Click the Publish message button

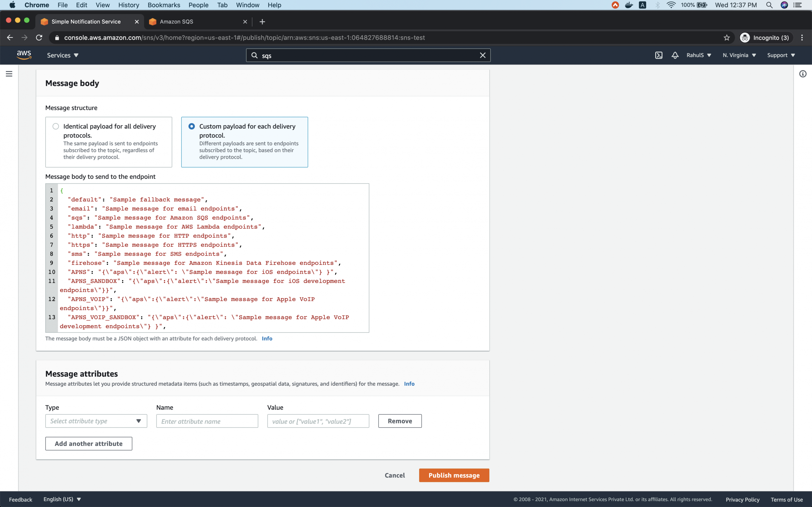(454, 475)
